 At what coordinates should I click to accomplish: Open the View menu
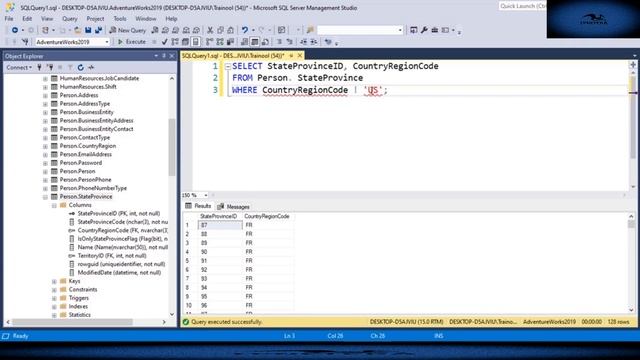pos(47,19)
